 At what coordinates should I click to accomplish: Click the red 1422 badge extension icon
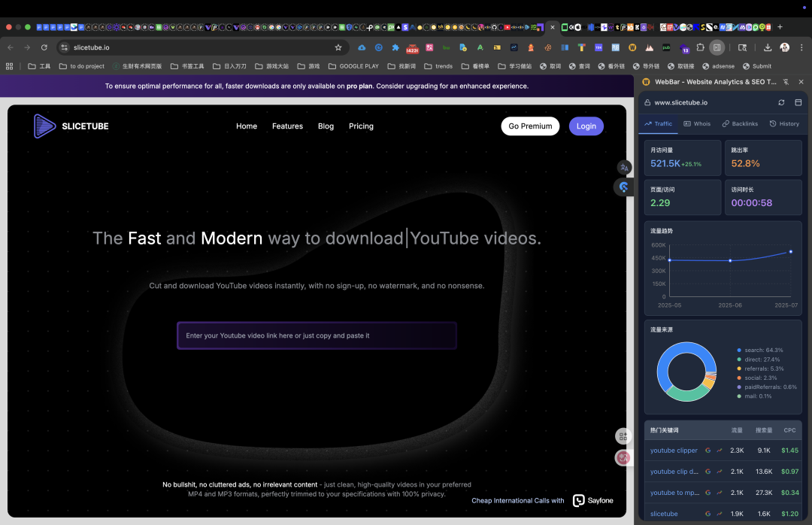[412, 48]
